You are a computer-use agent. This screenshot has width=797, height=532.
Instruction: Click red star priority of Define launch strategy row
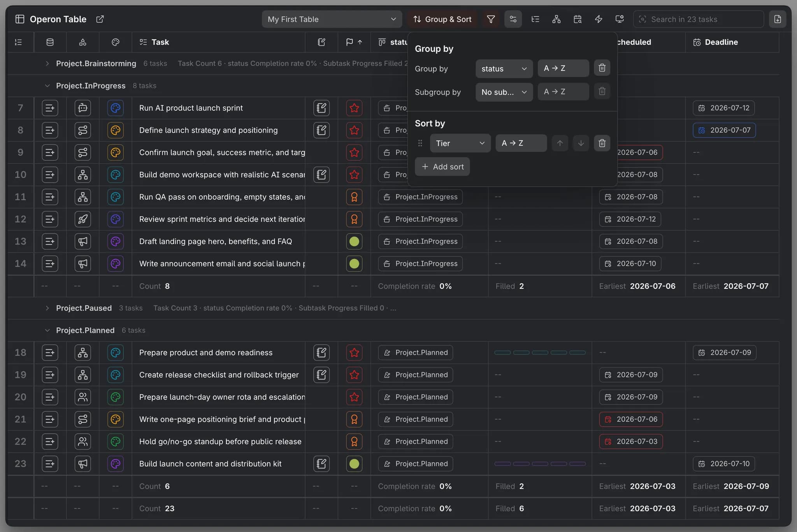coord(354,130)
